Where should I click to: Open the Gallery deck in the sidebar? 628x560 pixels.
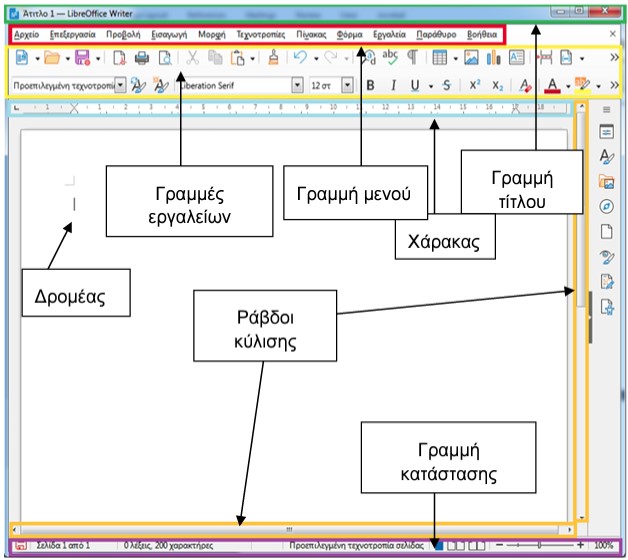(606, 182)
